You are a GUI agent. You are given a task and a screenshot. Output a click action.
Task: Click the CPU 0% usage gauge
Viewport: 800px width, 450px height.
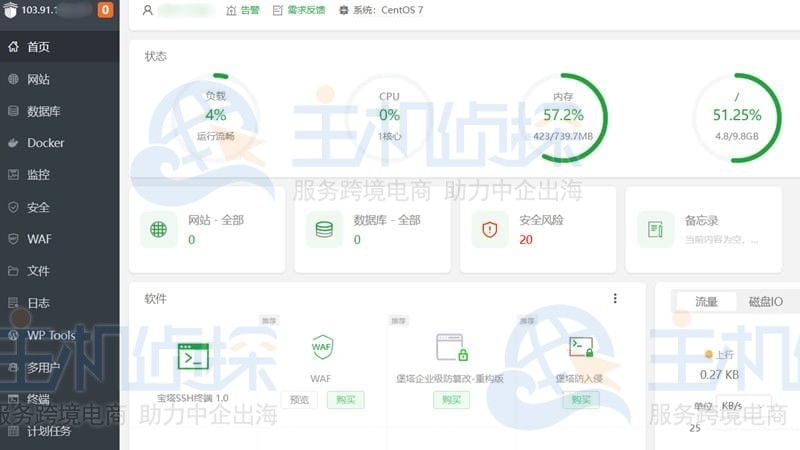pyautogui.click(x=389, y=117)
